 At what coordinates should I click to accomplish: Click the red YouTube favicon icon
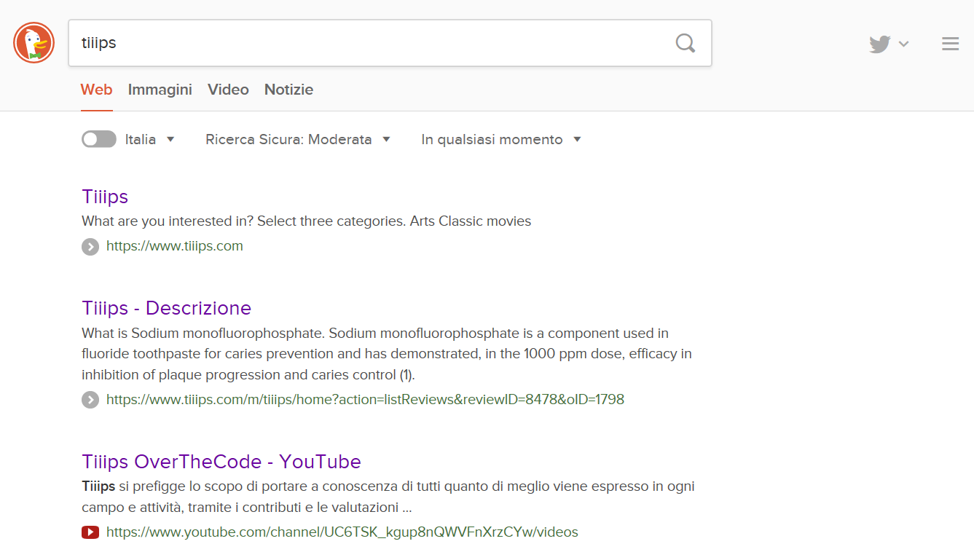click(x=90, y=533)
